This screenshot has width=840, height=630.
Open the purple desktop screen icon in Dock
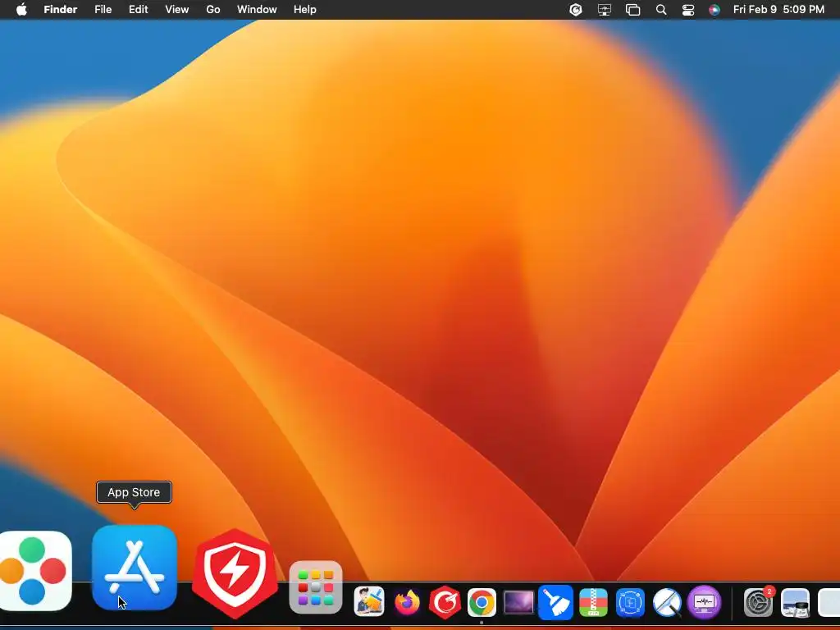point(518,603)
